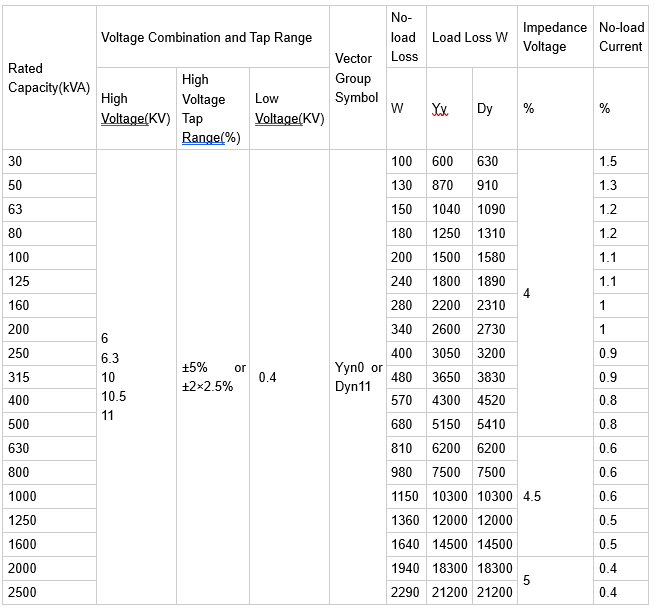
Task: Click the underlined High Voltage(KV) header
Action: 136,108
